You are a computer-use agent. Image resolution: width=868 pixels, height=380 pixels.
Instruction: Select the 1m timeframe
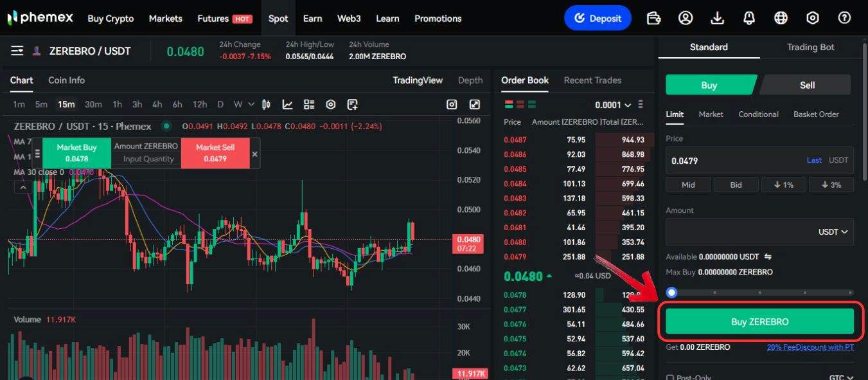point(19,104)
